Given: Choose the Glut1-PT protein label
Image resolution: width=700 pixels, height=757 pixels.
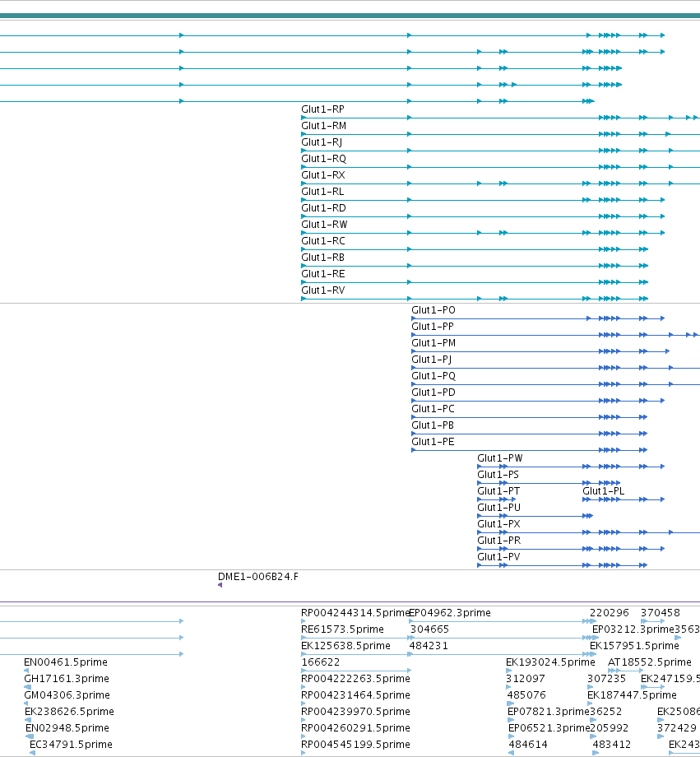Looking at the screenshot, I should 498,490.
